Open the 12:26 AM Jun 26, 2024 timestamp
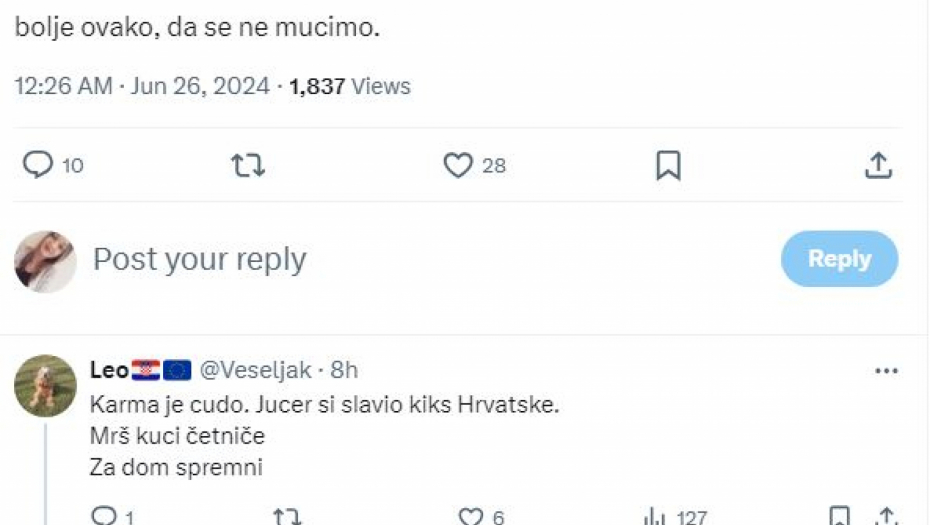This screenshot has width=930, height=525. [142, 86]
